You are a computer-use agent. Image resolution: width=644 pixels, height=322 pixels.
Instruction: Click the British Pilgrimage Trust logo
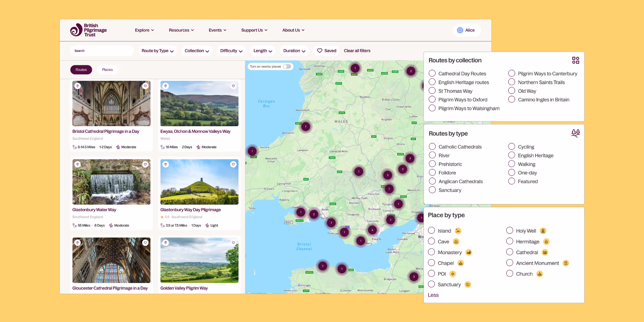coord(88,30)
